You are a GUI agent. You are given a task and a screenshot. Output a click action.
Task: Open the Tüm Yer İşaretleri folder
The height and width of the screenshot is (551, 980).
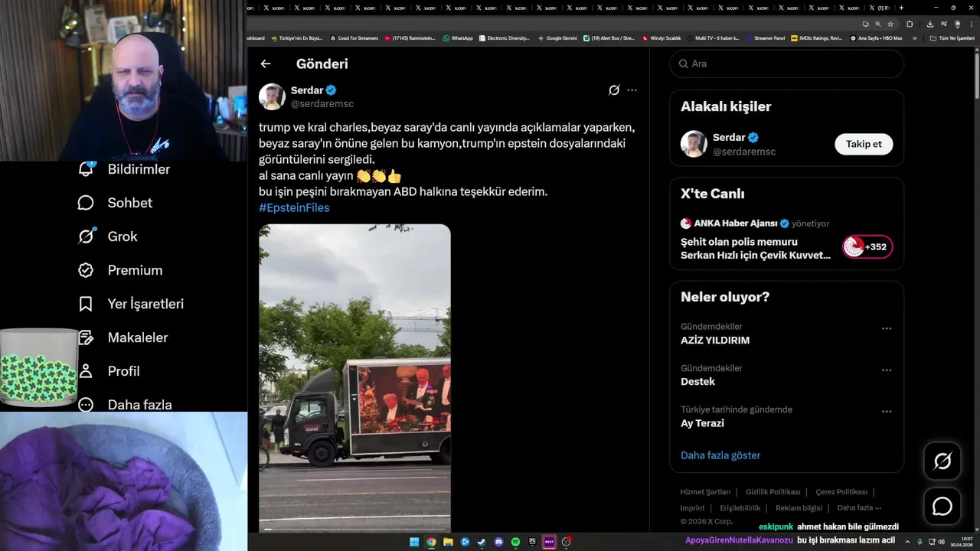[952, 37]
